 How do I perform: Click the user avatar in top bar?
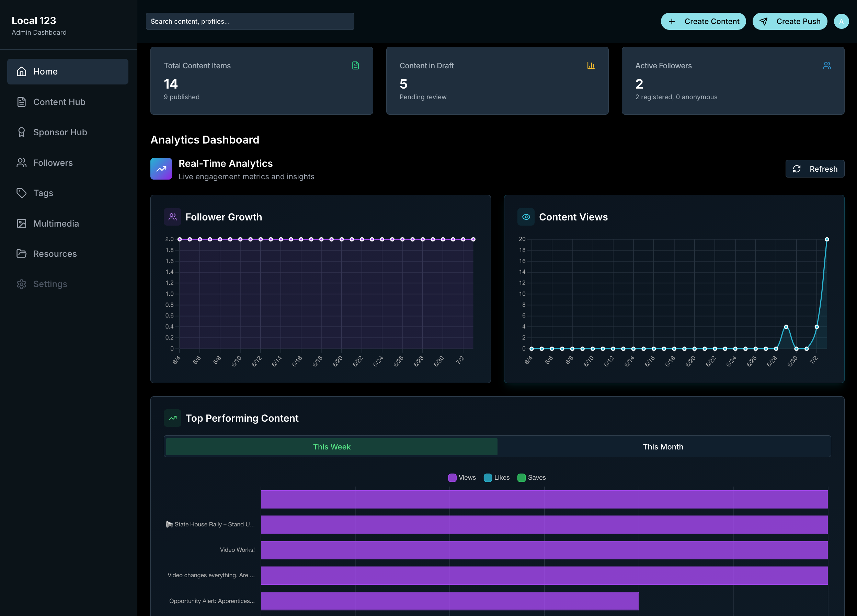(841, 22)
